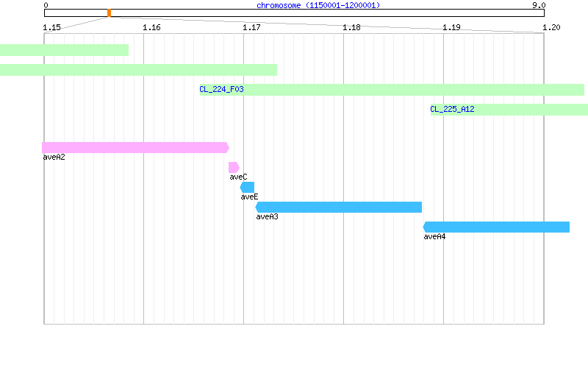
Task: Click the aveC gene label text
Action: click(238, 177)
